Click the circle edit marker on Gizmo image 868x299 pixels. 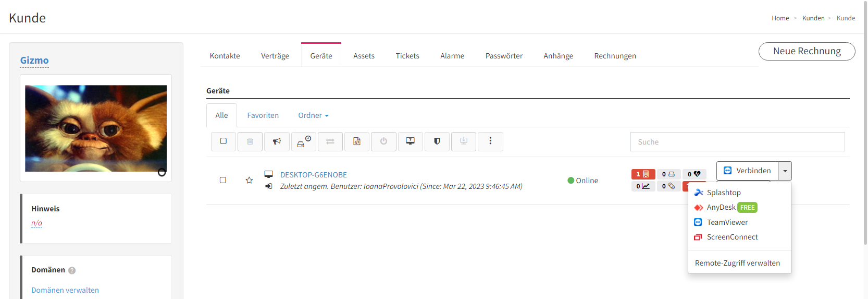pyautogui.click(x=162, y=172)
